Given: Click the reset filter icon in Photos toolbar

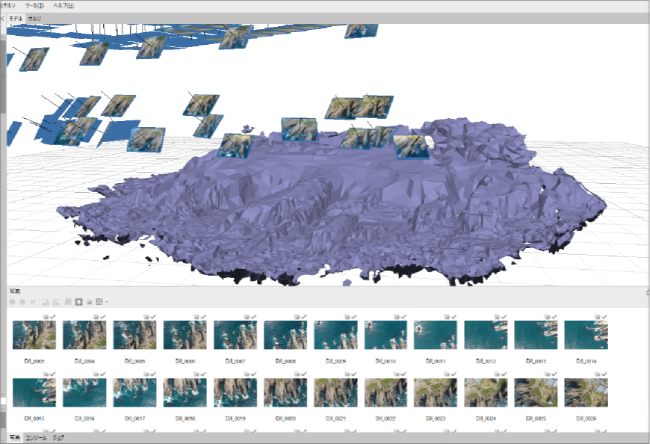Looking at the screenshot, I should 68,301.
